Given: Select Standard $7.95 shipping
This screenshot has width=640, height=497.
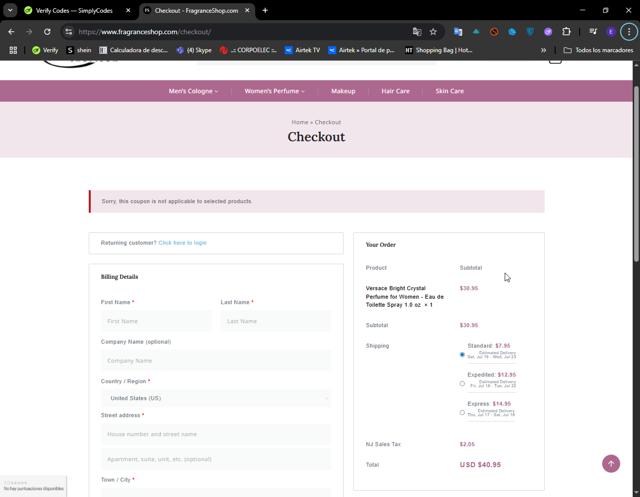Looking at the screenshot, I should [462, 355].
